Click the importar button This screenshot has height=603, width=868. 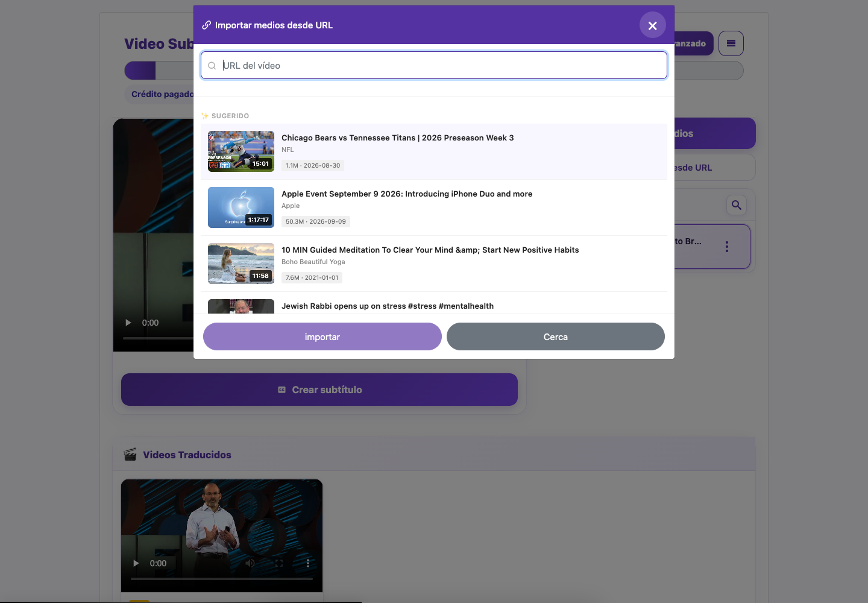(322, 336)
